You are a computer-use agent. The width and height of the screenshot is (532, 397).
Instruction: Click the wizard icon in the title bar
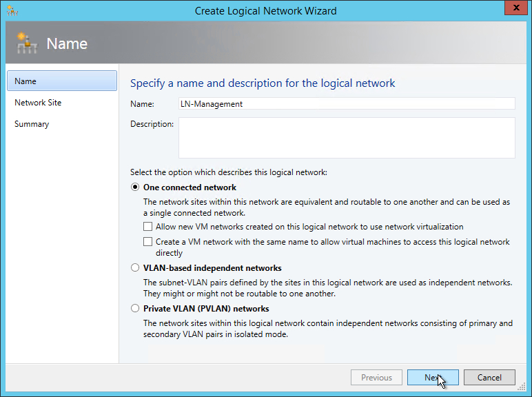click(x=12, y=11)
